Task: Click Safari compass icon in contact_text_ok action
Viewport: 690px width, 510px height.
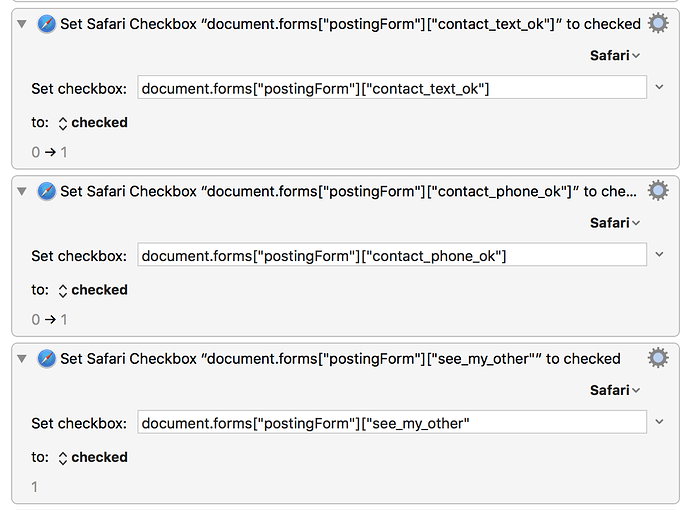Action: [46, 24]
